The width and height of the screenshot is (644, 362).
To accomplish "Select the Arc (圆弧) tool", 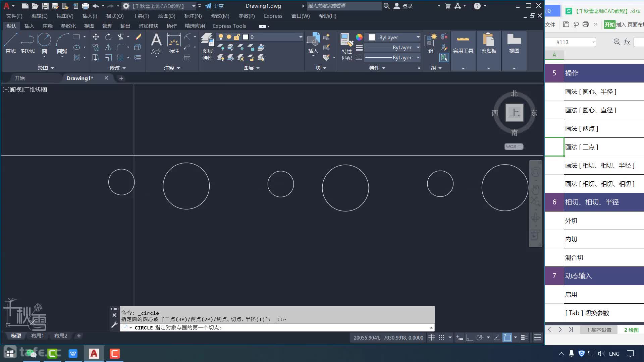I will [x=62, y=44].
